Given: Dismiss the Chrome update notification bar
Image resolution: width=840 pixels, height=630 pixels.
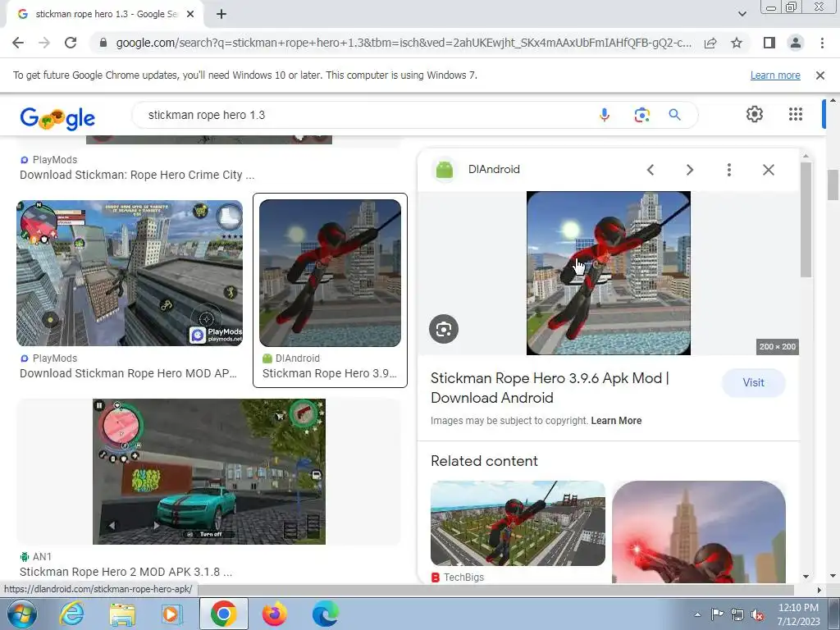Looking at the screenshot, I should tap(819, 75).
